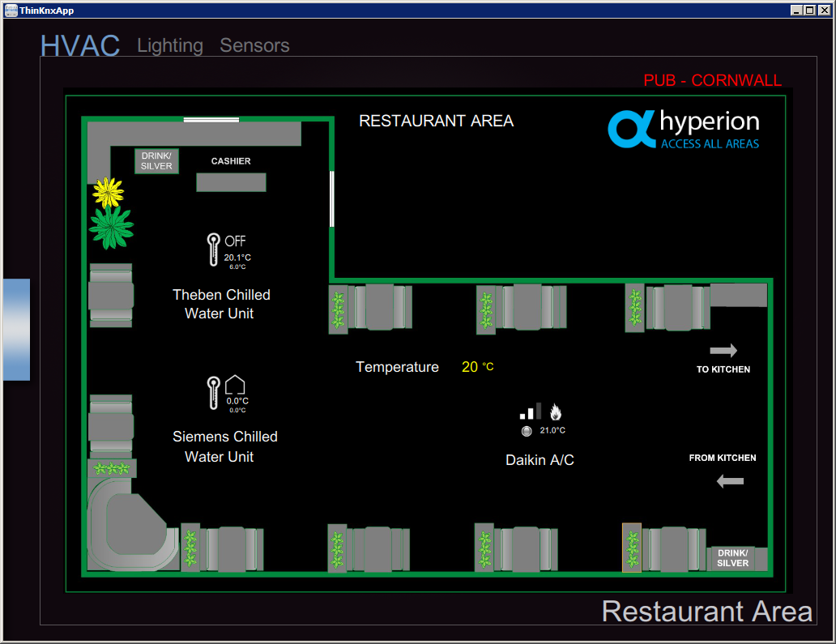
Task: Click the house mode icon for Siemens unit
Action: pos(235,385)
